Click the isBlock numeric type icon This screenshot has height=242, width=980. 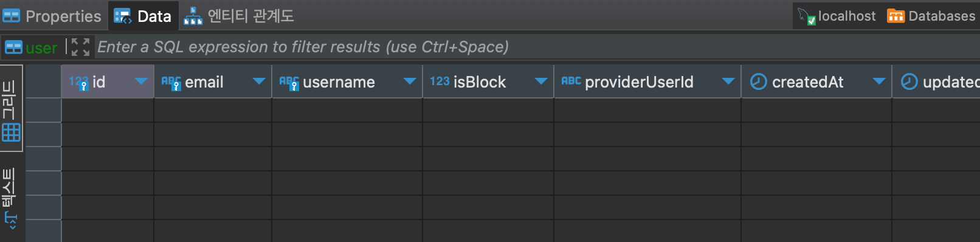coord(440,81)
